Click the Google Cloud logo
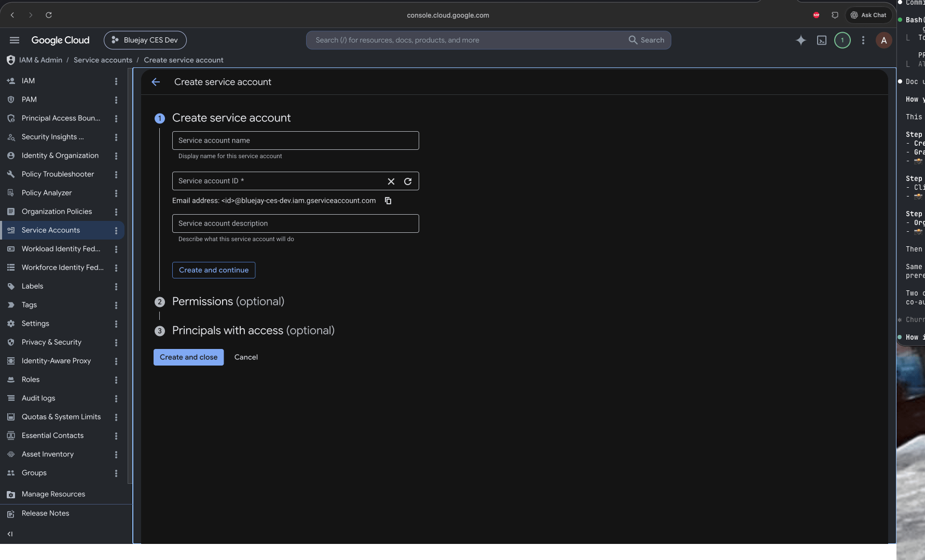 [60, 40]
